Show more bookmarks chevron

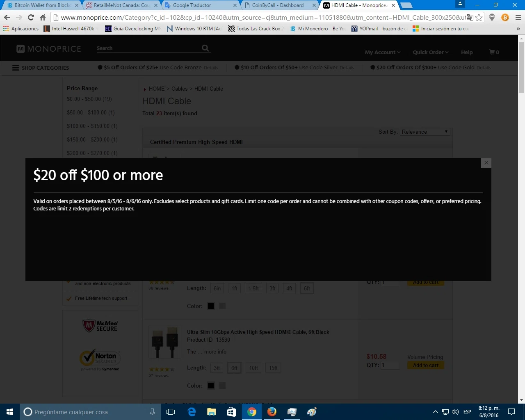pyautogui.click(x=518, y=29)
